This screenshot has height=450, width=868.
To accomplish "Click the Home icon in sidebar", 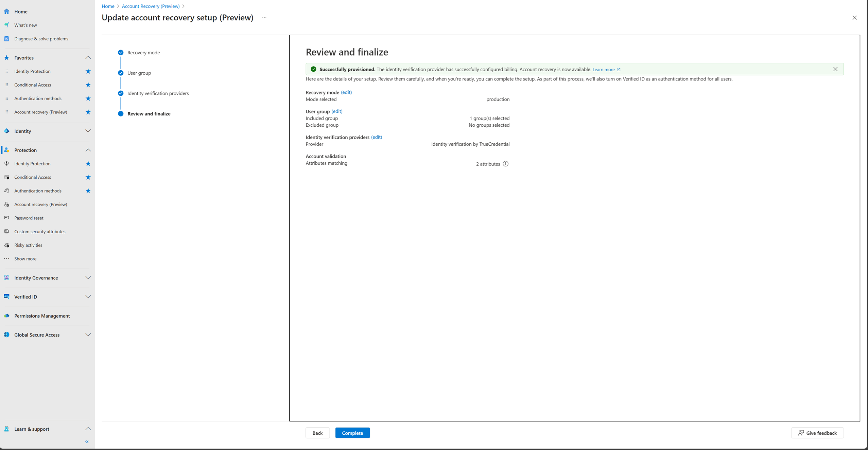I will (7, 12).
